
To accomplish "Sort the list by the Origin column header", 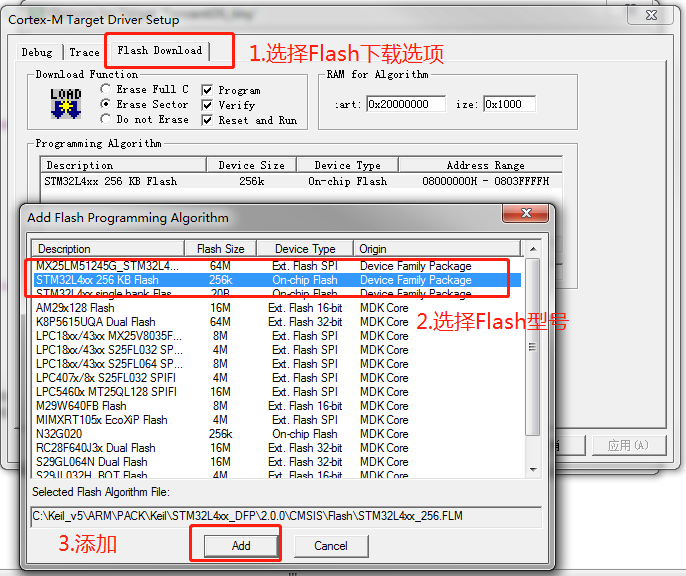I will tap(437, 249).
